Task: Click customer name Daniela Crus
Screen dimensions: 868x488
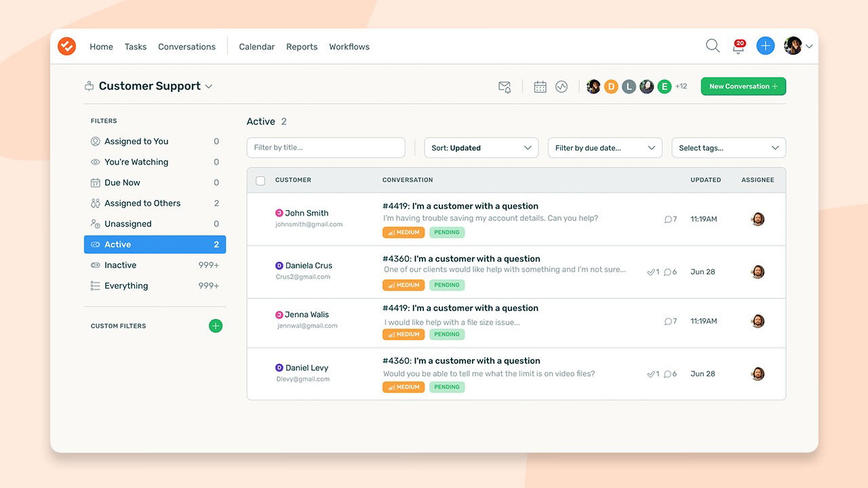Action: tap(309, 266)
